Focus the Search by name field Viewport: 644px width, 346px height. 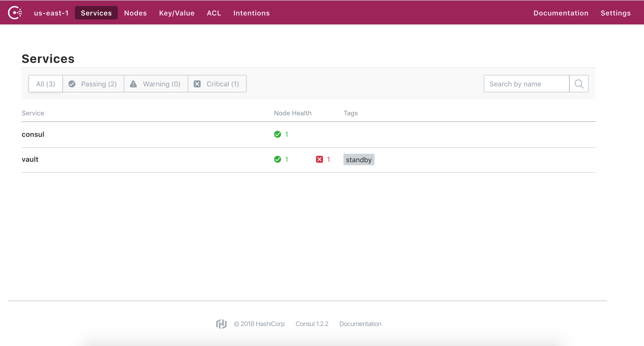pos(526,84)
